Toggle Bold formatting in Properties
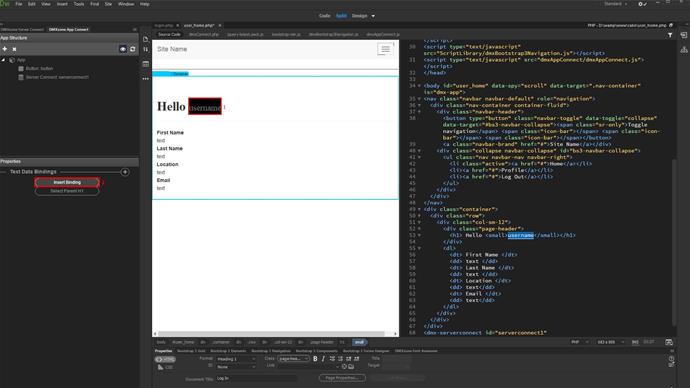 315,359
